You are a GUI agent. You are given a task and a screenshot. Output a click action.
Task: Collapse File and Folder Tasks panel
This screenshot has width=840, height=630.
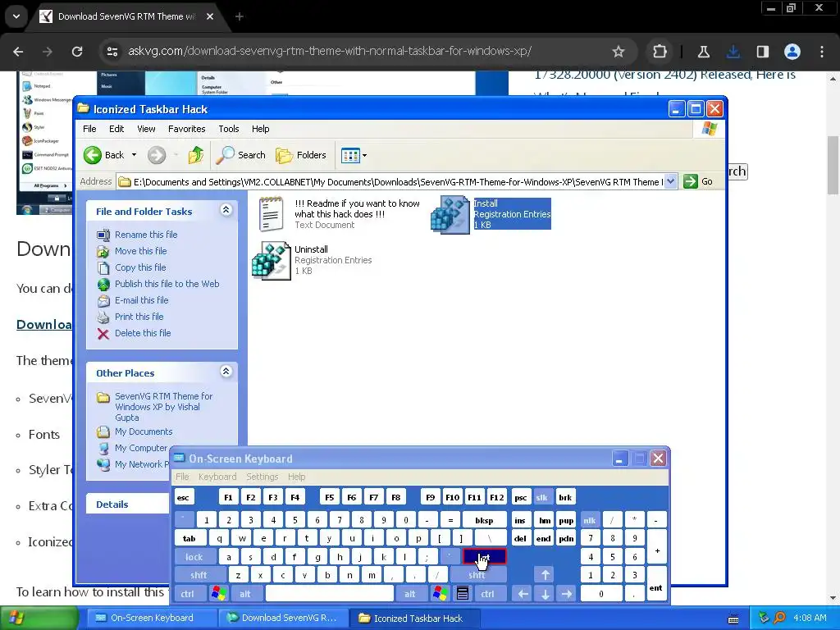tap(226, 210)
